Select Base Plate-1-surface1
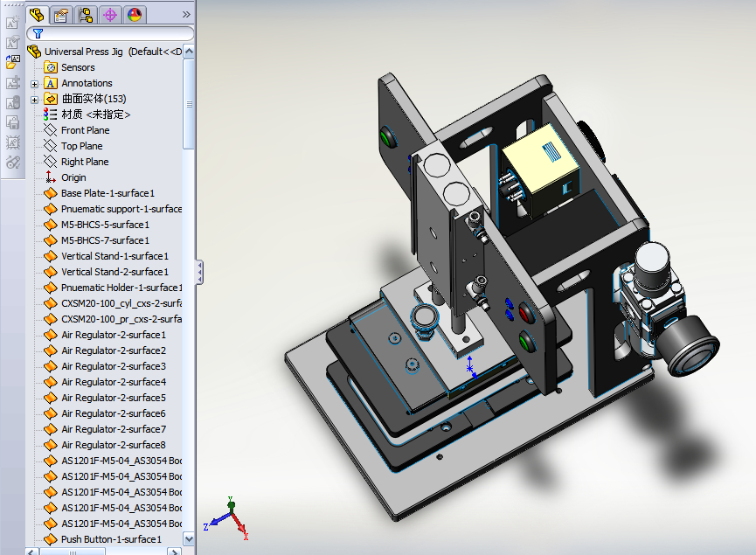Screen dimensions: 756x555 point(108,193)
